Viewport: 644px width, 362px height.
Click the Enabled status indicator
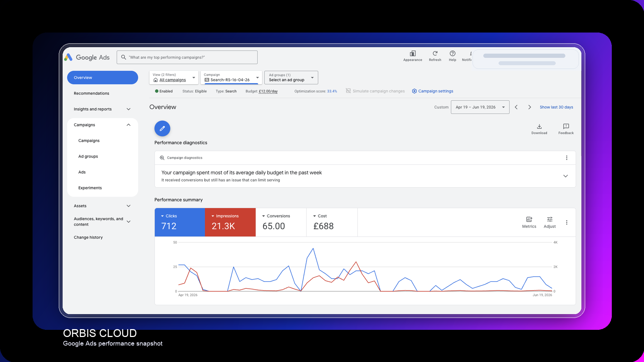(x=164, y=91)
